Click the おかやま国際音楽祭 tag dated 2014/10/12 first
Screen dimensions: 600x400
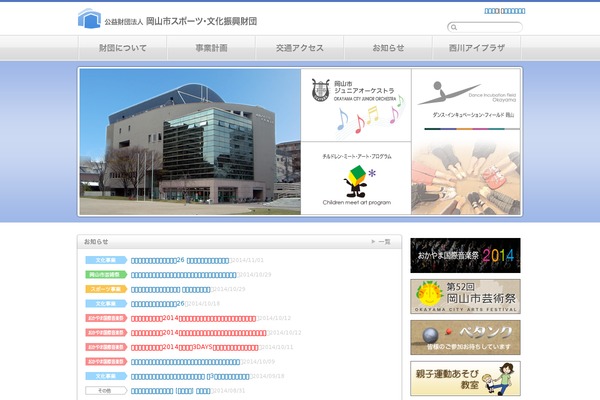(x=106, y=318)
